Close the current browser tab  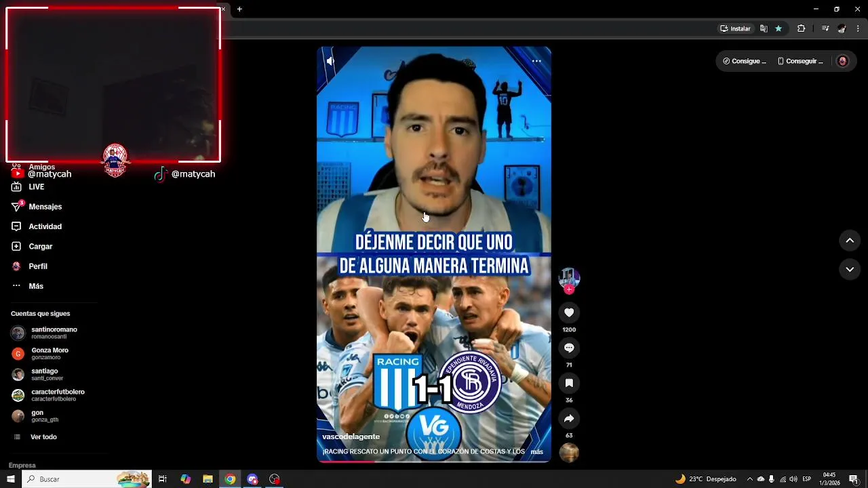tap(223, 9)
